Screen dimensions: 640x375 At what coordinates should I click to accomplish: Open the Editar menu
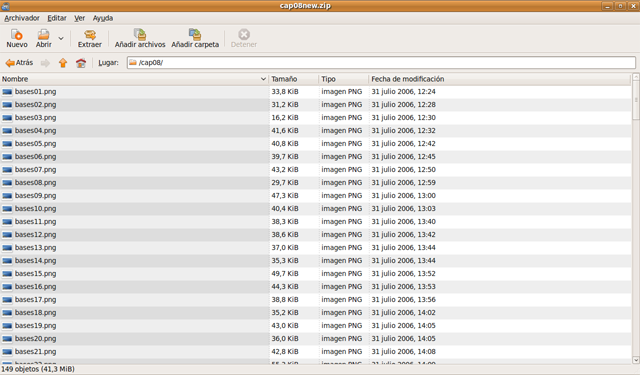tap(57, 18)
